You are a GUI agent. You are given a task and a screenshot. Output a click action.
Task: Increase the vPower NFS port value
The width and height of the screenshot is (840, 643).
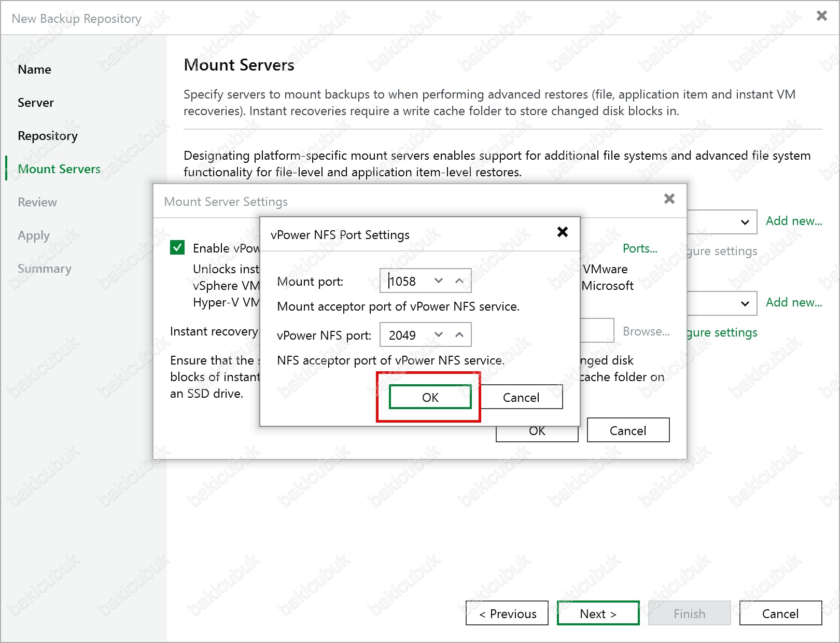[459, 335]
